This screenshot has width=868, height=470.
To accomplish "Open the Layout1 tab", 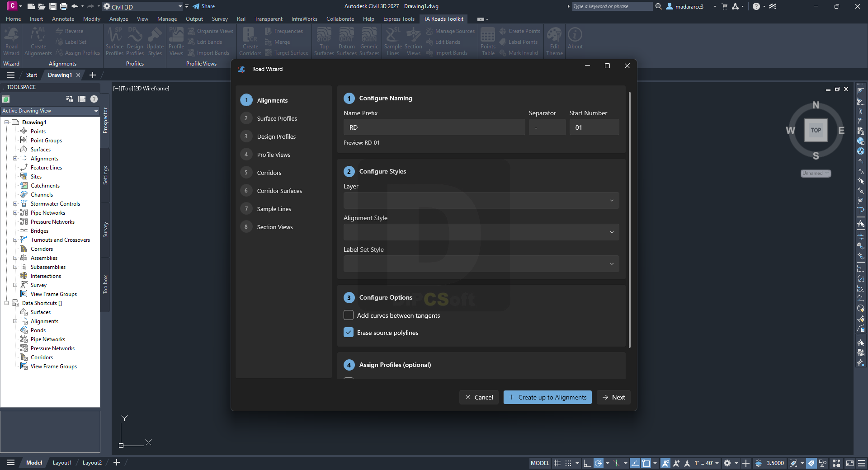I will pyautogui.click(x=62, y=463).
